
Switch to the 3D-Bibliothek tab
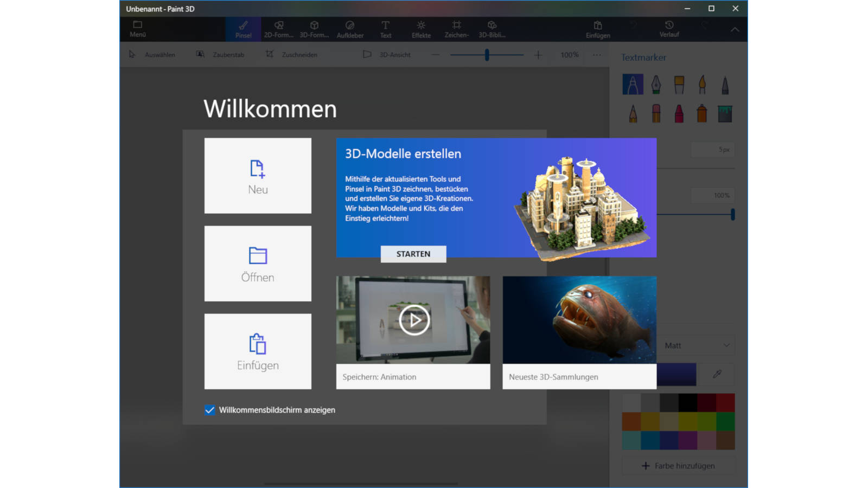point(492,29)
